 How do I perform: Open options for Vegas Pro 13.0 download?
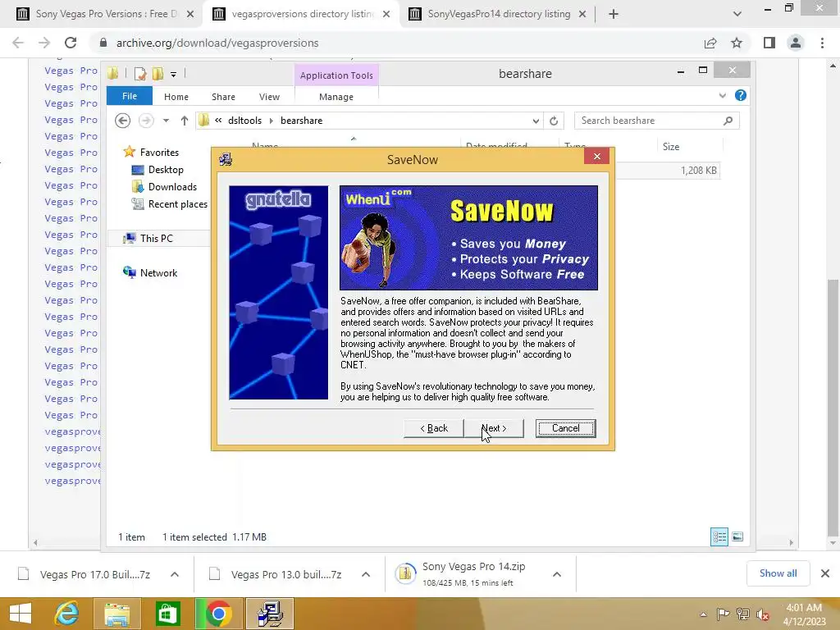coord(366,574)
